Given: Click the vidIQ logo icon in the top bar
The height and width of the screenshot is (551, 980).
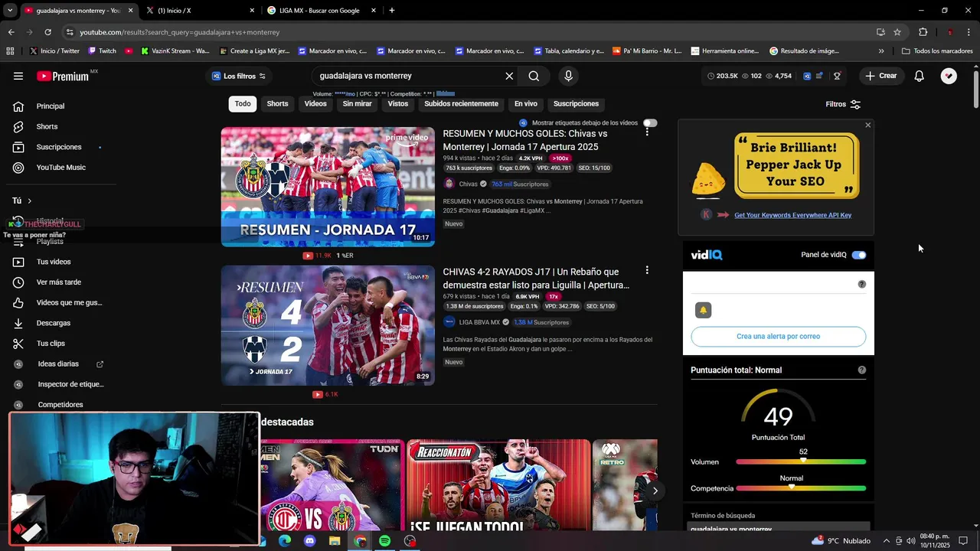Looking at the screenshot, I should 807,76.
